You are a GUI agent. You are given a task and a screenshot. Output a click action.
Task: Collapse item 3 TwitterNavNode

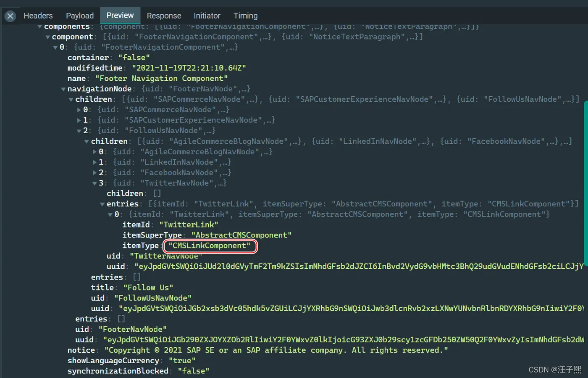pos(94,183)
